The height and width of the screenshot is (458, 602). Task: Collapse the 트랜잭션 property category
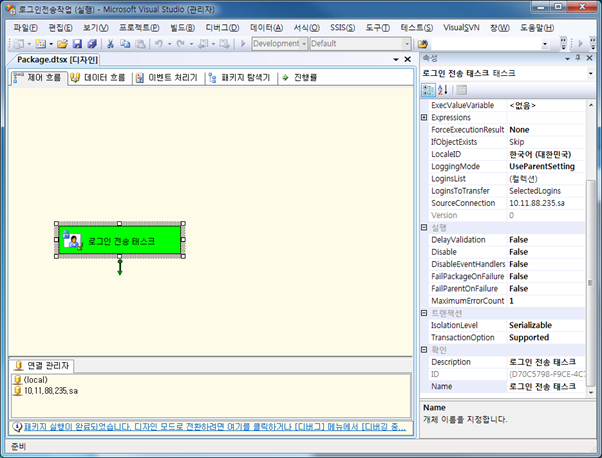tap(424, 313)
